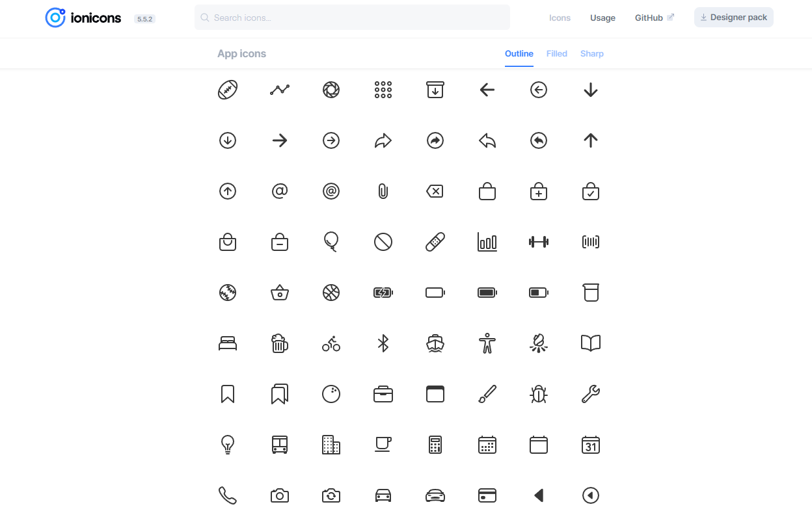Click the ionicons logo
812x524 pixels.
click(83, 18)
